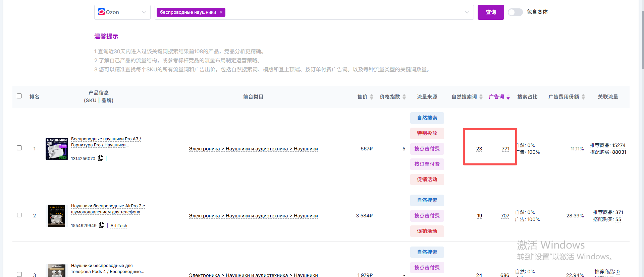Sort by 自然搜索词 column arrows
The width and height of the screenshot is (644, 277).
click(481, 97)
